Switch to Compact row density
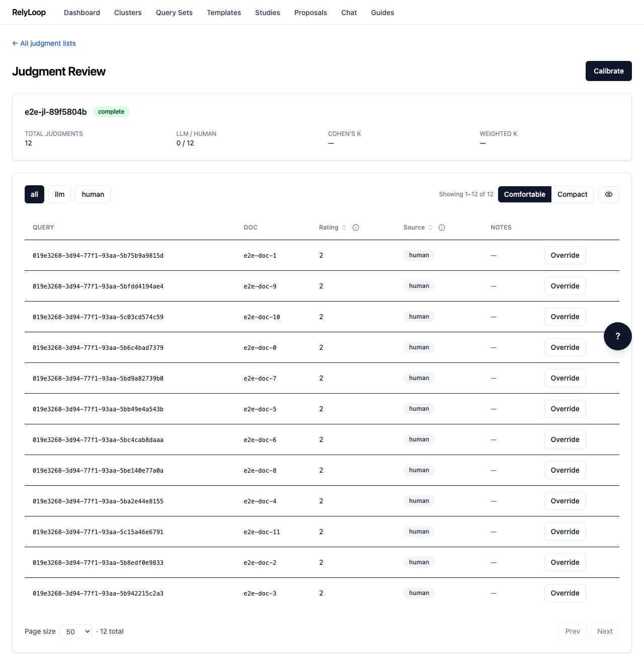The image size is (644, 665). tap(573, 194)
